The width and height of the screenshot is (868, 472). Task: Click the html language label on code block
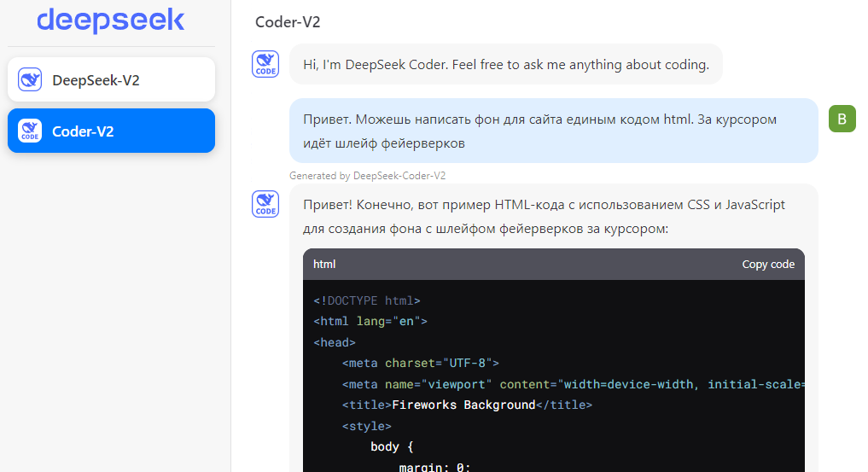coord(324,265)
